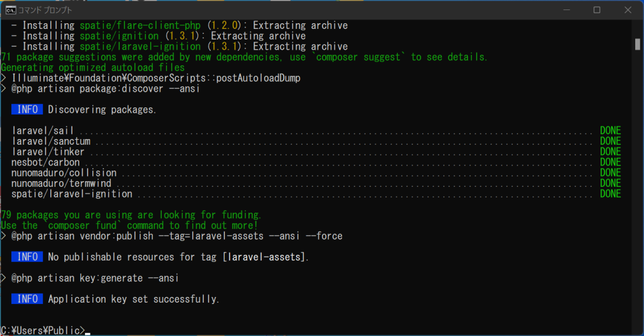Close the Command Prompt window

(628, 10)
